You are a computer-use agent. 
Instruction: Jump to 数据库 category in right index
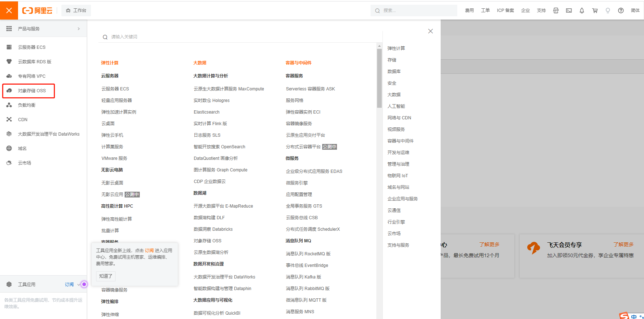click(394, 72)
